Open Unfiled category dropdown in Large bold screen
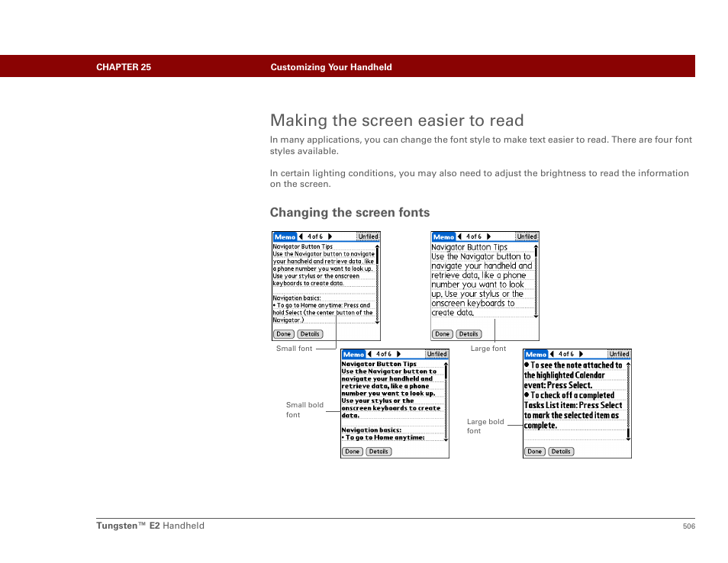 click(619, 354)
